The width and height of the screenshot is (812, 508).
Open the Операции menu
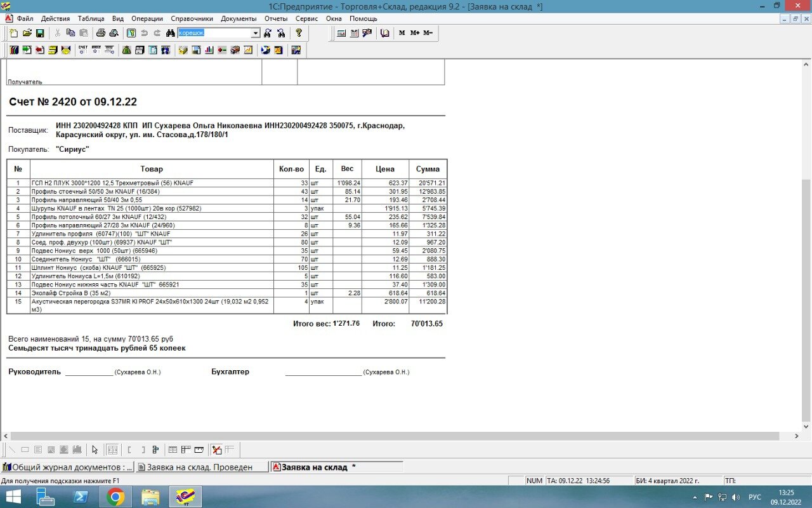tap(147, 18)
